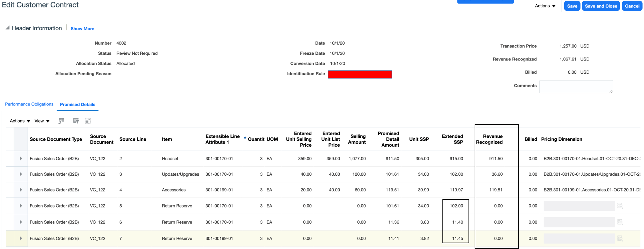This screenshot has height=249, width=644.
Task: Click inside the Comments text box
Action: click(576, 87)
